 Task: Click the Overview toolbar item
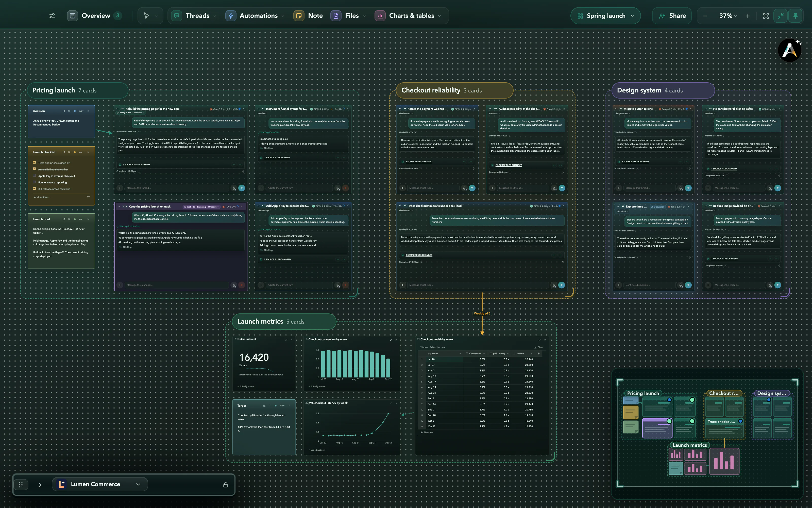coord(95,16)
